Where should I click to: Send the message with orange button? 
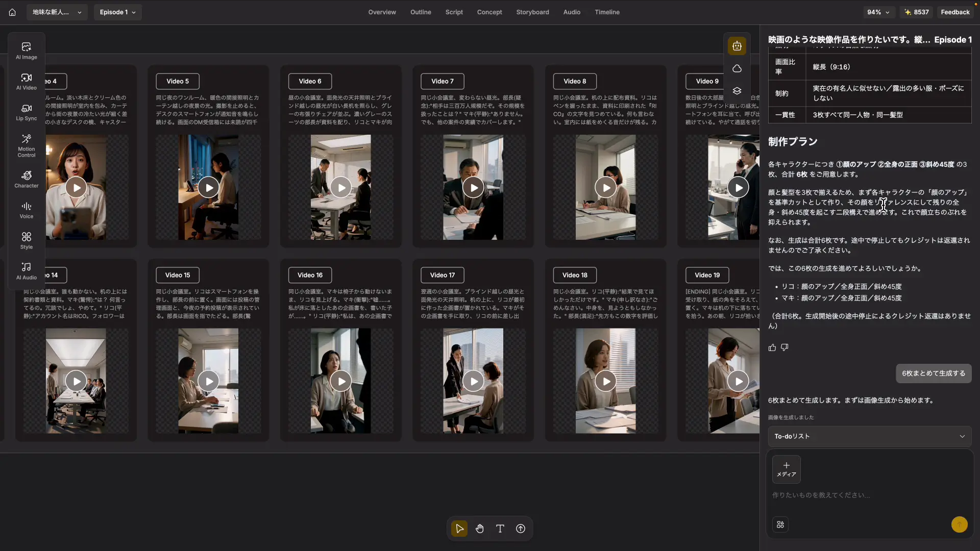(960, 524)
